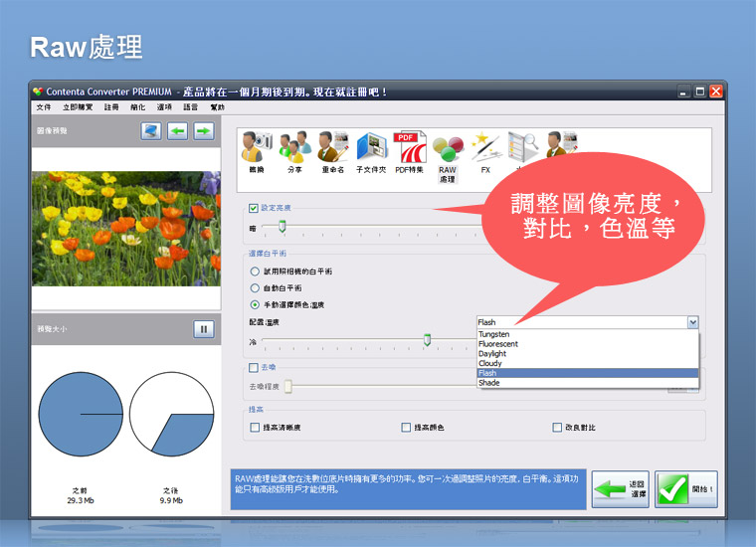This screenshot has width=756, height=547.
Task: Go to previous image with left arrow
Action: tap(177, 130)
